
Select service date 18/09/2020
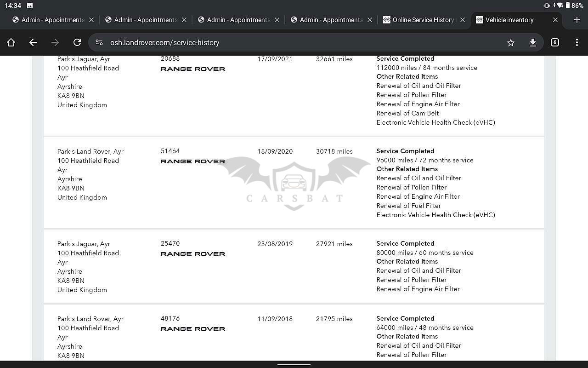point(275,151)
